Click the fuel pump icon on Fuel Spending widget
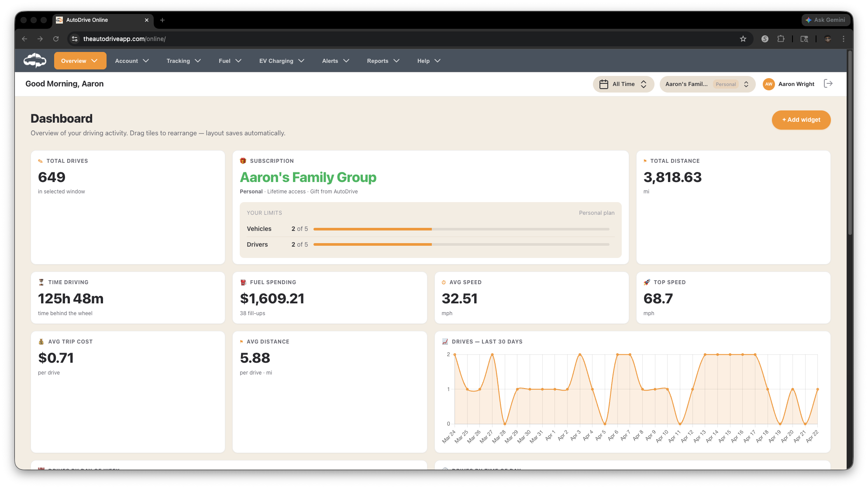 tap(243, 282)
